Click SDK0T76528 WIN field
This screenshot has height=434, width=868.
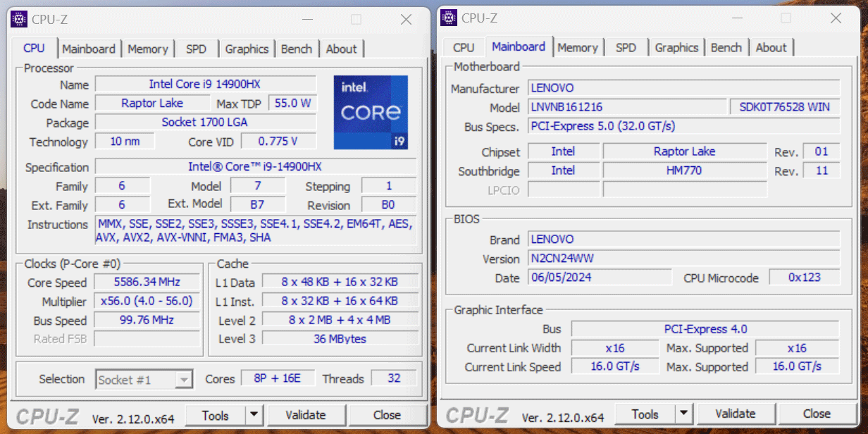(x=784, y=107)
